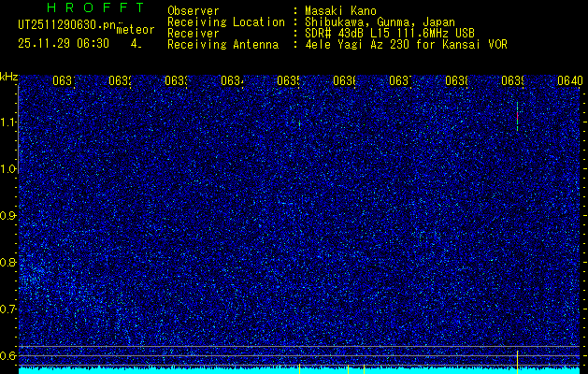Click the tall yellow marker below 0639
Screen dimensions: 588x374
pos(518,362)
